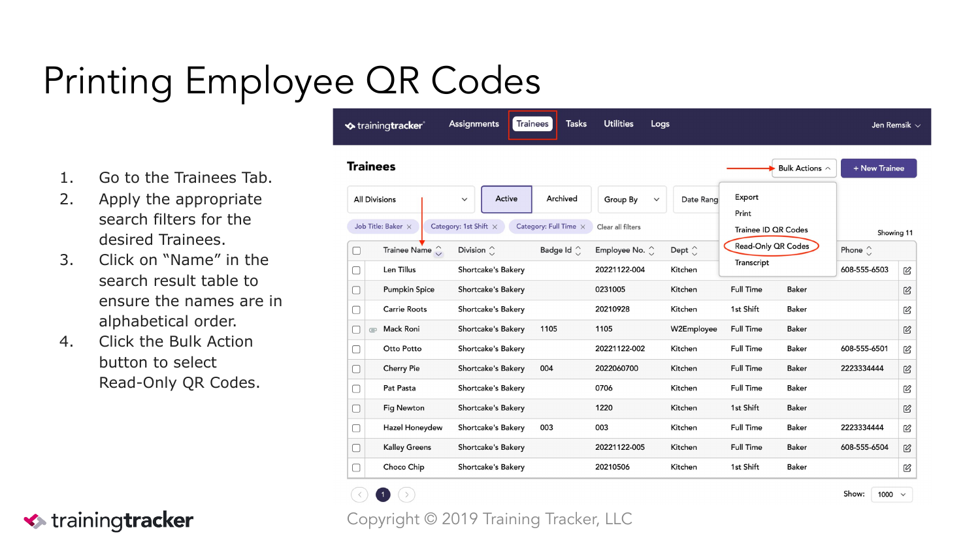Select Transcript from Bulk Actions menu
980x551 pixels.
click(752, 262)
